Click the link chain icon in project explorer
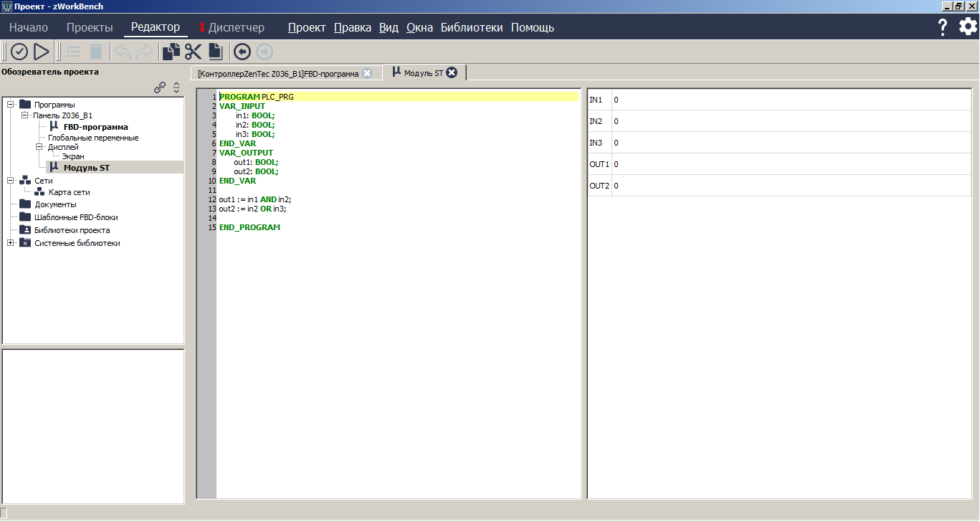980x522 pixels. (160, 87)
